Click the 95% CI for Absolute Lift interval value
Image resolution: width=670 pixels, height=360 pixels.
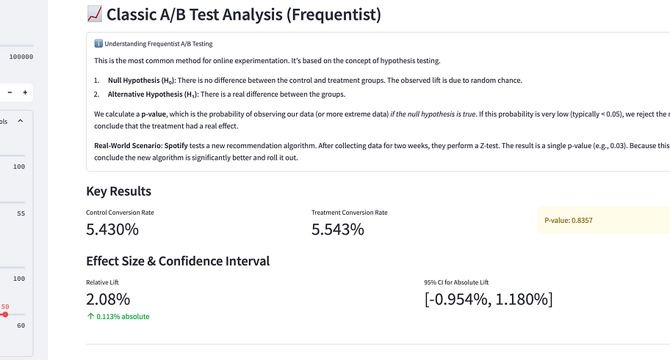(x=488, y=299)
